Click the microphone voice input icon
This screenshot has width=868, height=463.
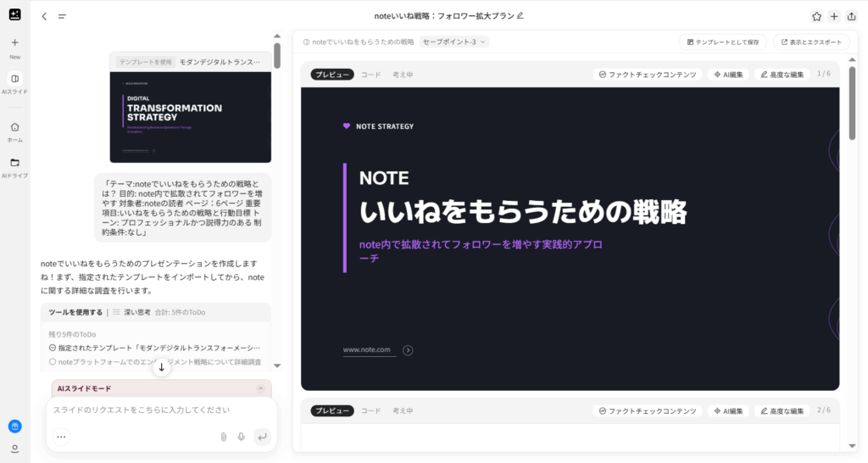pyautogui.click(x=242, y=437)
